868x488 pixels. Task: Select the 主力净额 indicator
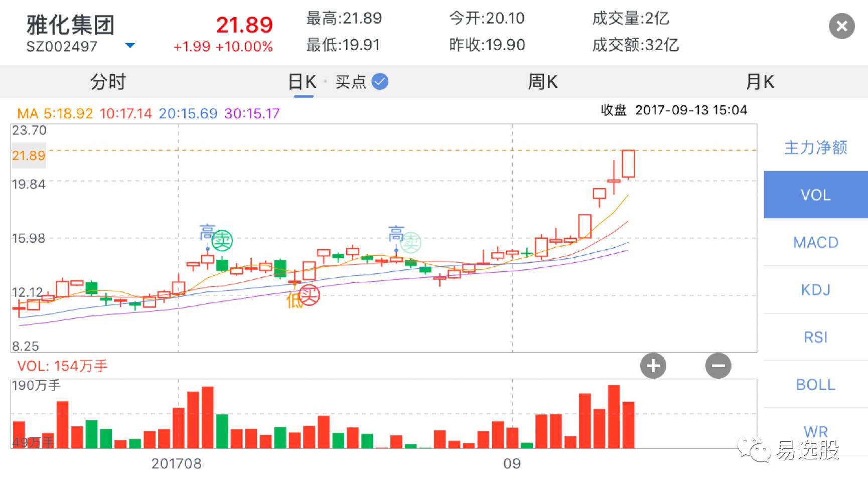point(816,147)
